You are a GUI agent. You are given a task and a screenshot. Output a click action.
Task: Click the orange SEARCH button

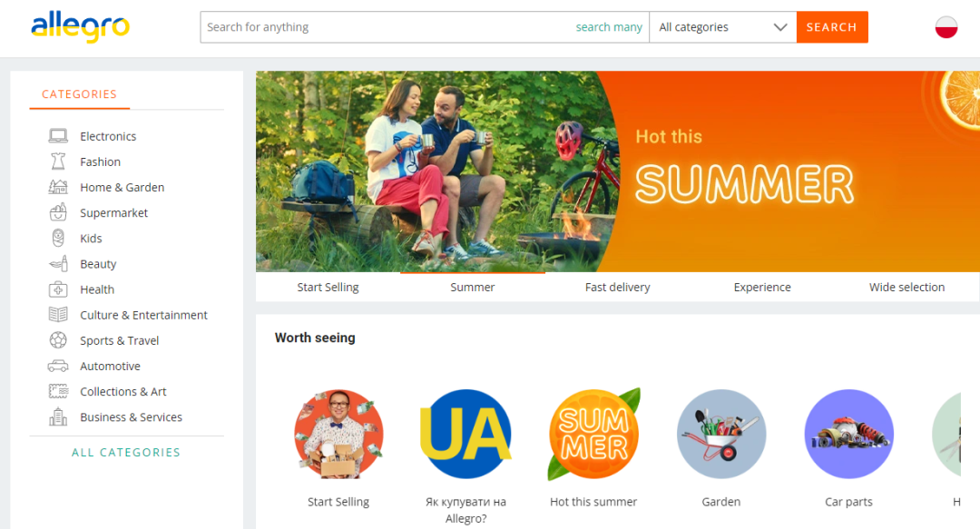pos(832,27)
